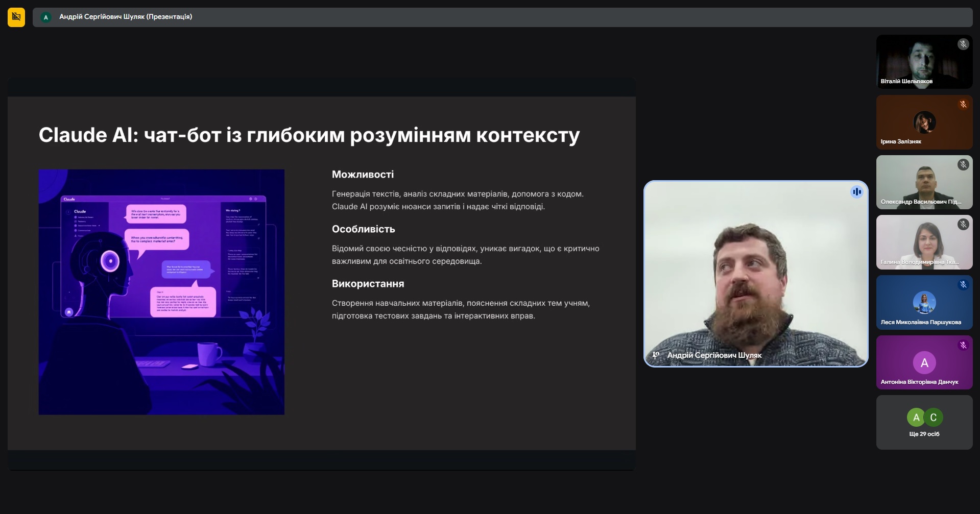Click the green presenter avatar in the top bar

[46, 17]
